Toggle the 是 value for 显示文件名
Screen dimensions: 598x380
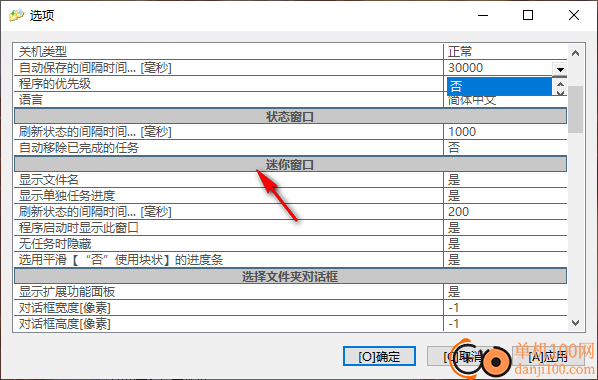pos(454,180)
